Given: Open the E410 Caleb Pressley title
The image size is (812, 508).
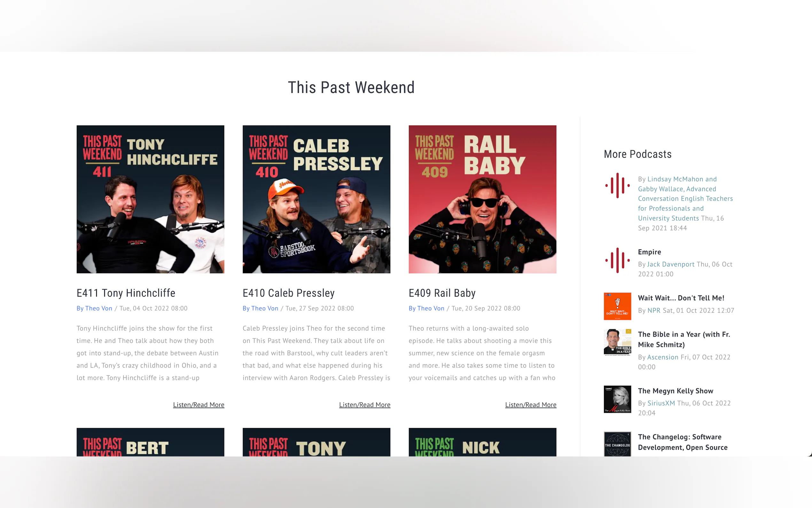Looking at the screenshot, I should (x=289, y=293).
